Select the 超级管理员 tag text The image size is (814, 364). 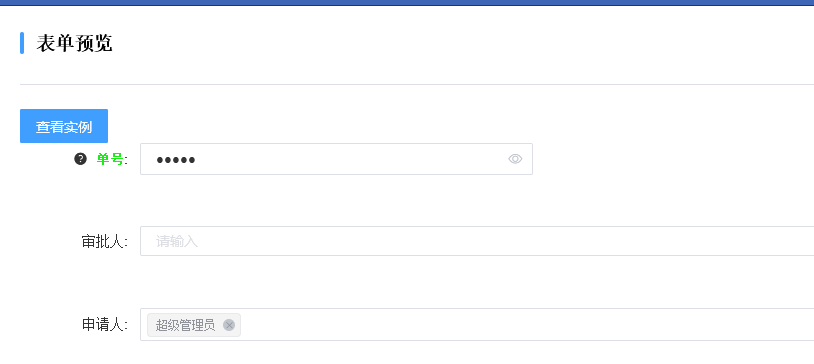pos(185,326)
